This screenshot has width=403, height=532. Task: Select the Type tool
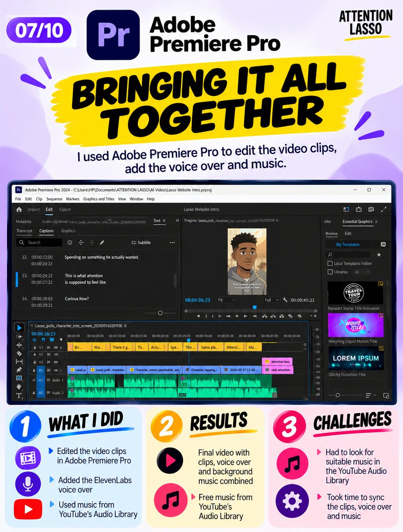point(19,395)
